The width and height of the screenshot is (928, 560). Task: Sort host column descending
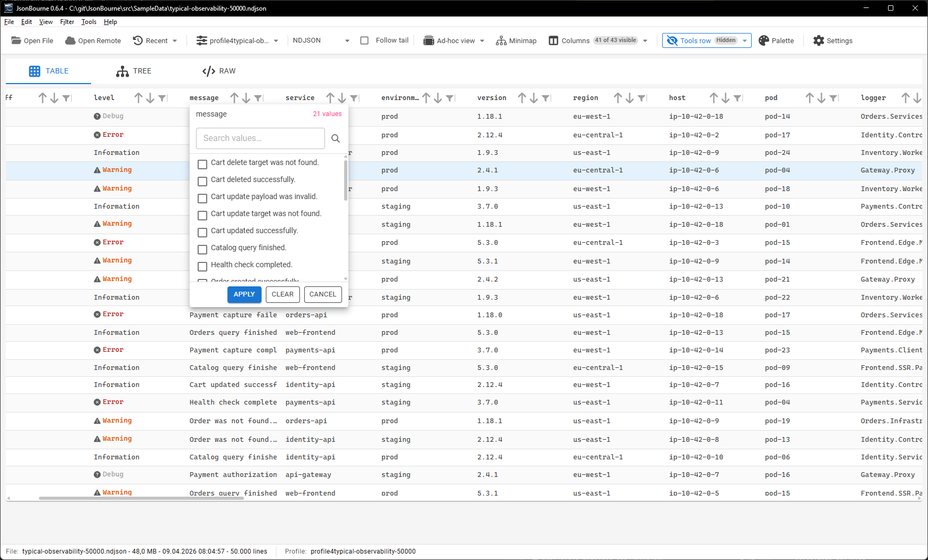(726, 98)
